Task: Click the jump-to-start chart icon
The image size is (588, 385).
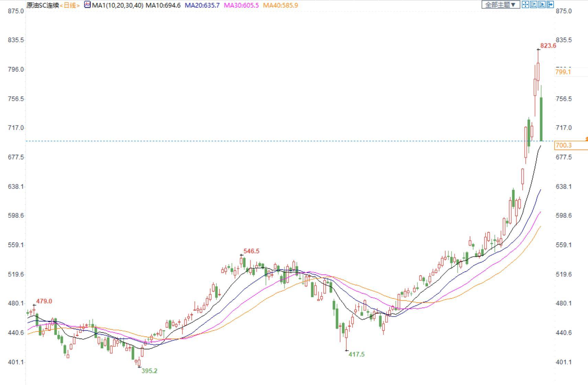Action: 534,4
